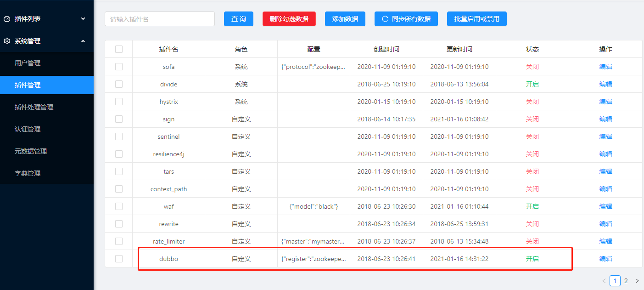Click the 添加数据 button
Screen dimensions: 644x290
pyautogui.click(x=345, y=19)
